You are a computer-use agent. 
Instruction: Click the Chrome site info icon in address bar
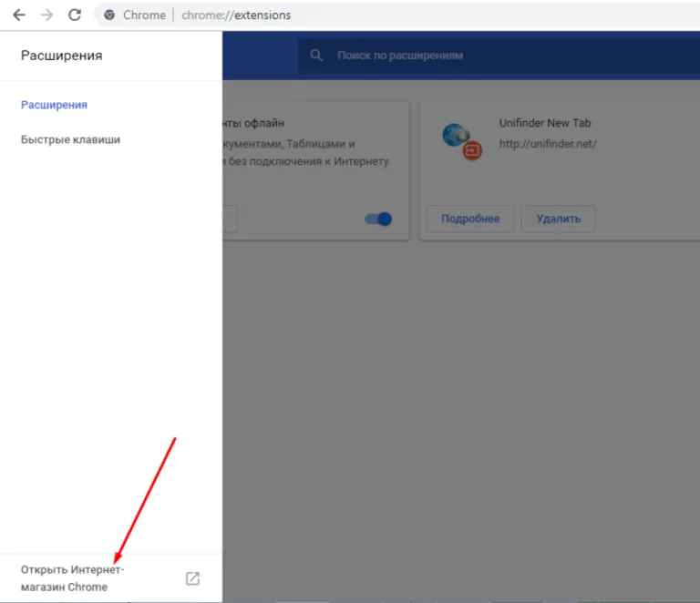[109, 15]
